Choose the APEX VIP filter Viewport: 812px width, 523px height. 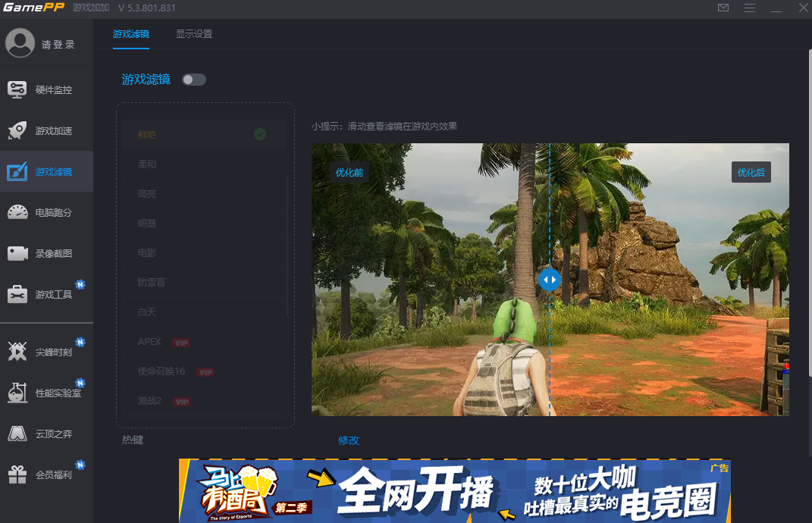click(x=149, y=341)
